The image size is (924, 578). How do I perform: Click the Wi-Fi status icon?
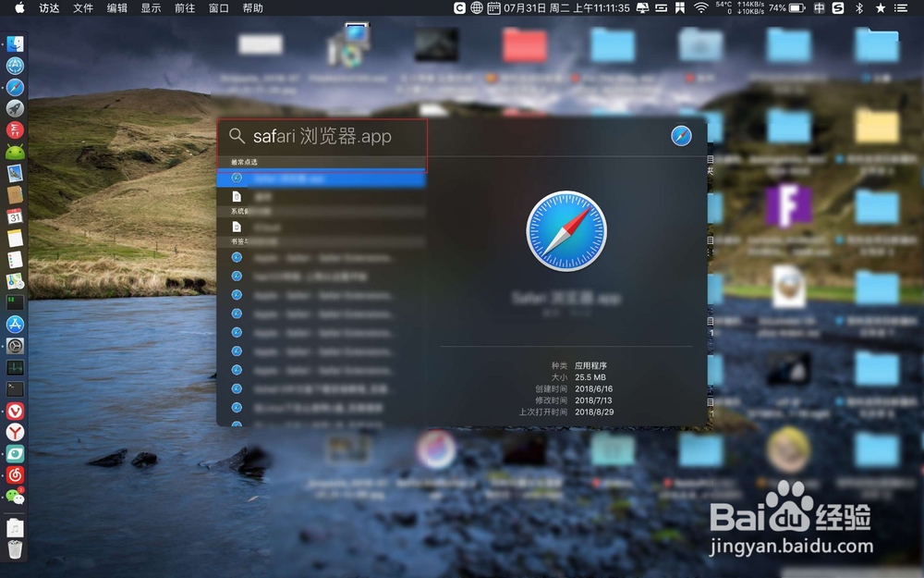click(x=700, y=7)
